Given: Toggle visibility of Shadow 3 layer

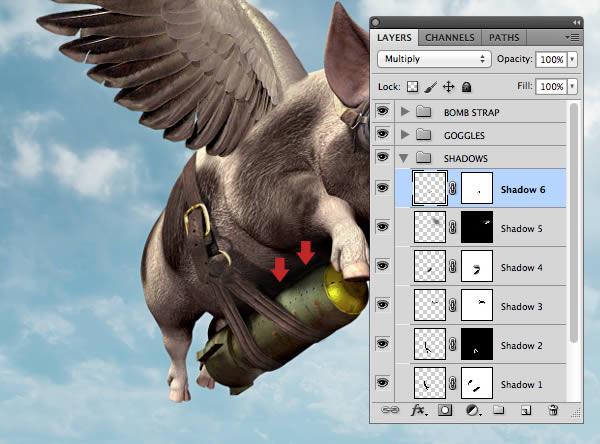Looking at the screenshot, I should point(382,305).
